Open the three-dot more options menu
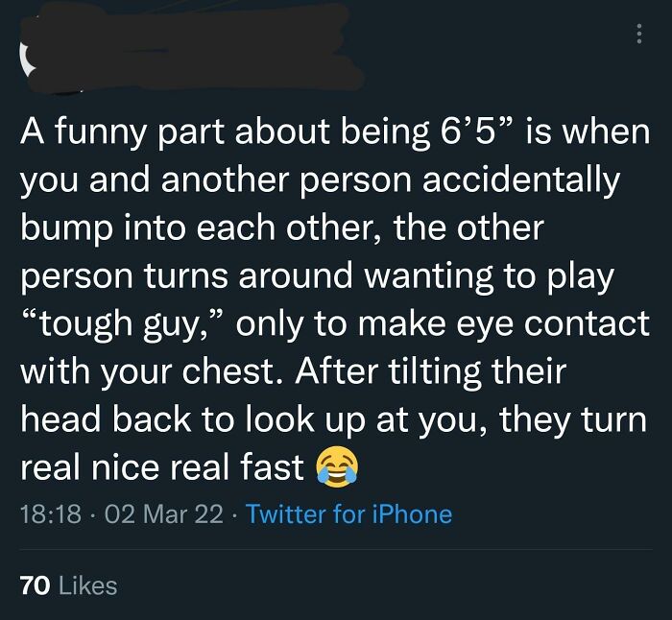Image resolution: width=672 pixels, height=620 pixels. click(637, 34)
